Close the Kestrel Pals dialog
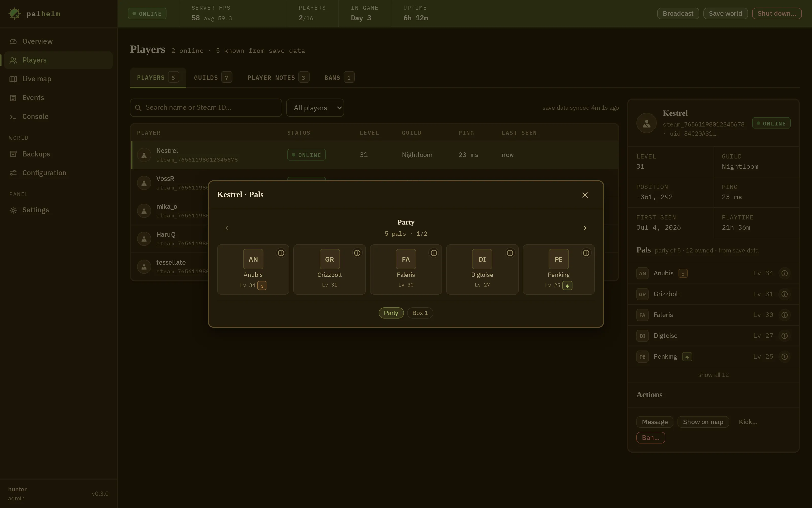 click(585, 195)
